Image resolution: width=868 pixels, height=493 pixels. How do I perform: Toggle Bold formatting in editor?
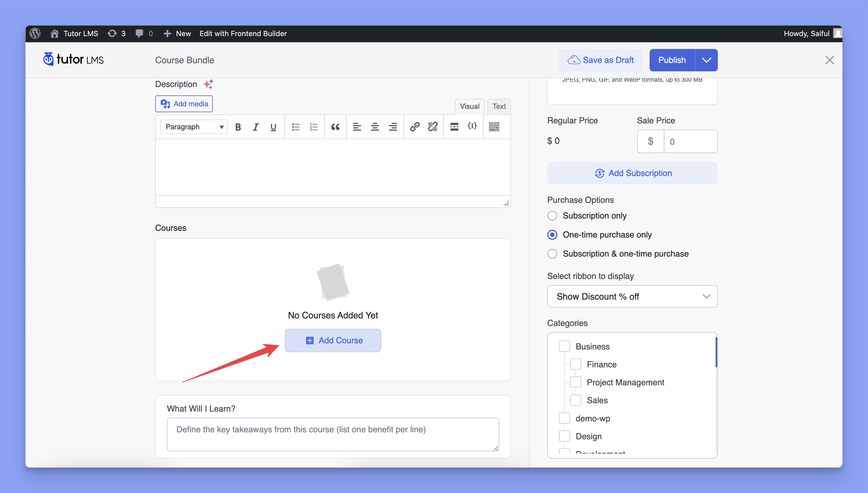pos(238,127)
